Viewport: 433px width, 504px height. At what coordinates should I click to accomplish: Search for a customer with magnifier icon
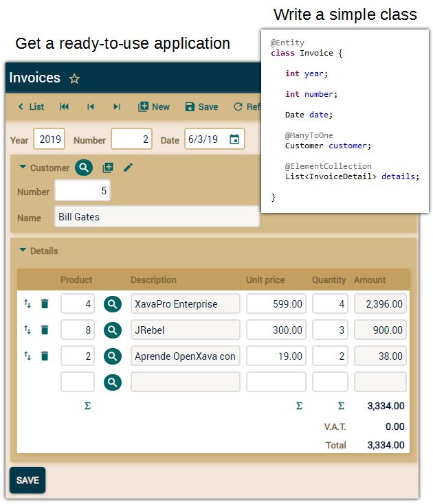84,168
